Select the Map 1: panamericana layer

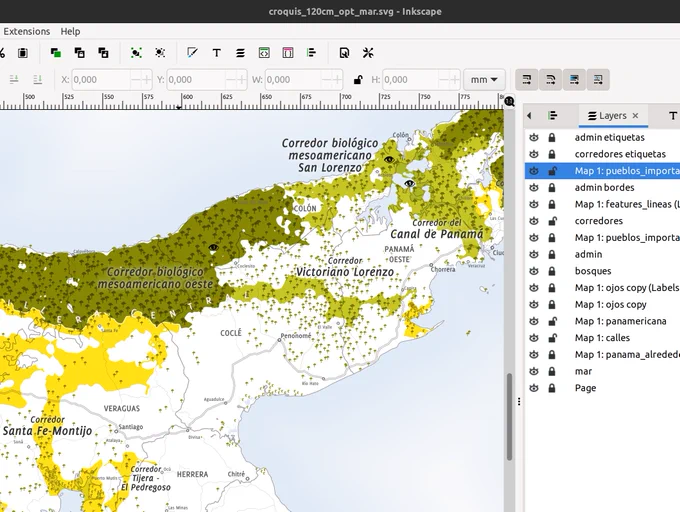pos(620,321)
